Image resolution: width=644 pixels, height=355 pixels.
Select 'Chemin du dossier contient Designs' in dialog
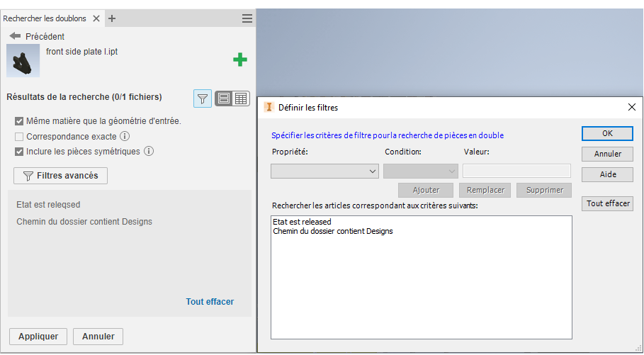[x=333, y=231]
